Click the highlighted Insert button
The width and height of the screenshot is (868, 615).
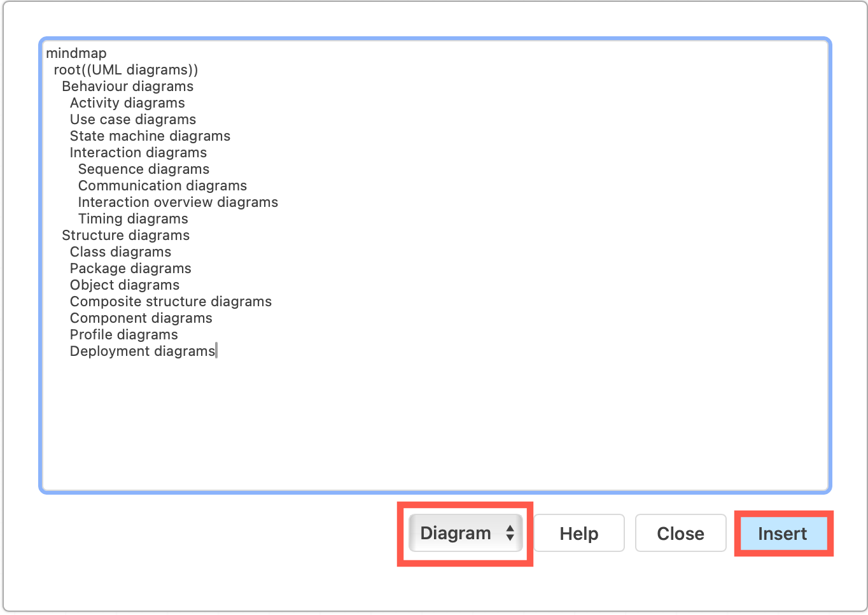click(x=783, y=534)
